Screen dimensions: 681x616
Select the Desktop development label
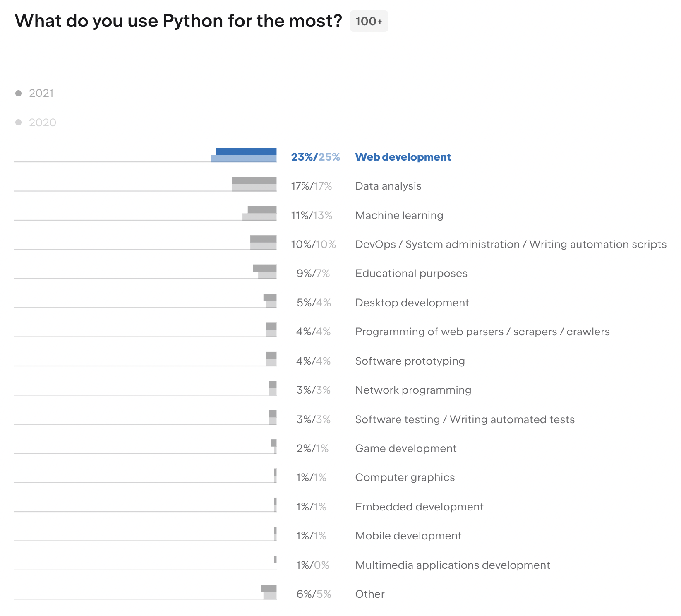(x=412, y=303)
